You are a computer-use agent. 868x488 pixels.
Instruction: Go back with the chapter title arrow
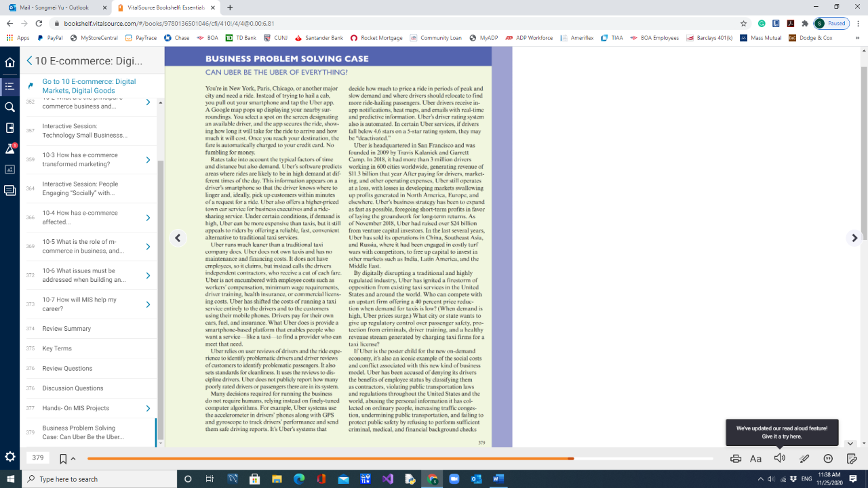[x=29, y=61]
